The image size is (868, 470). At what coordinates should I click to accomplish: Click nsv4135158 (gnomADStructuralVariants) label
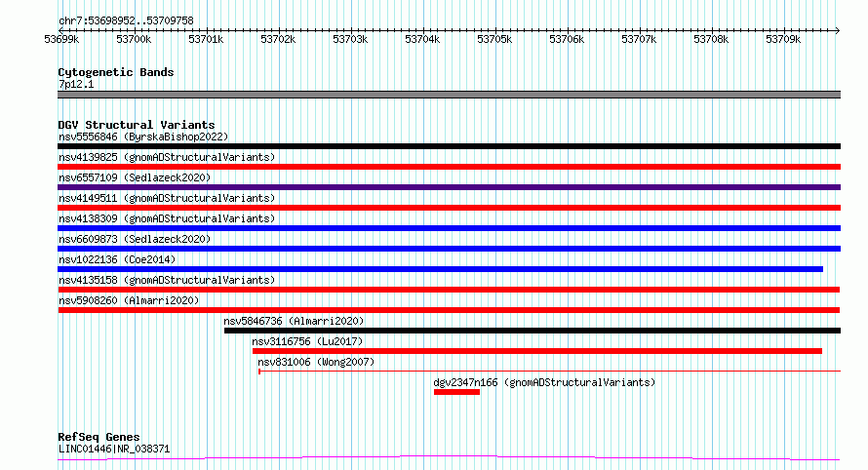pos(167,280)
